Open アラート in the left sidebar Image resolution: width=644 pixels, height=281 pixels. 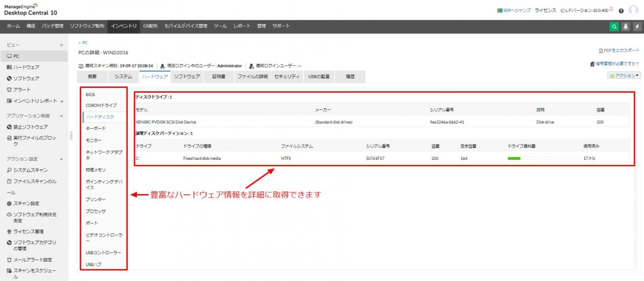coord(22,90)
